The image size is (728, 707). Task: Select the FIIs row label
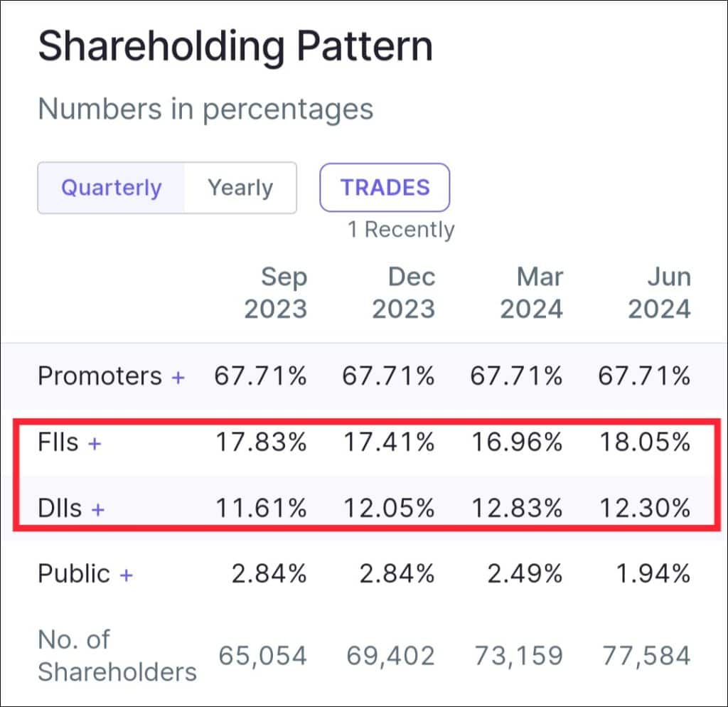pos(58,443)
